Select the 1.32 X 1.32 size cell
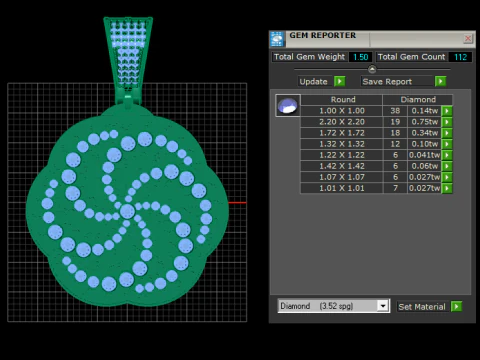Screen dimensions: 480x360 342,144
